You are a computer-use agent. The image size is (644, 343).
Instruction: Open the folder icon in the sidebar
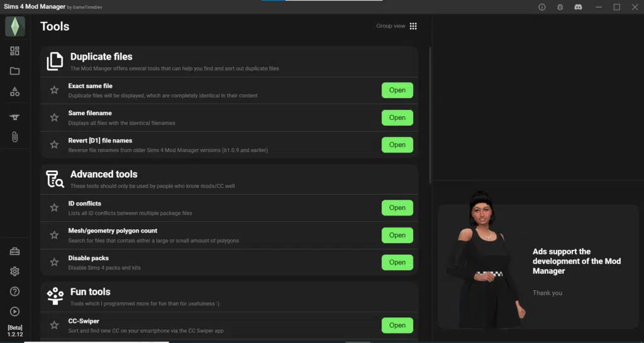click(14, 71)
